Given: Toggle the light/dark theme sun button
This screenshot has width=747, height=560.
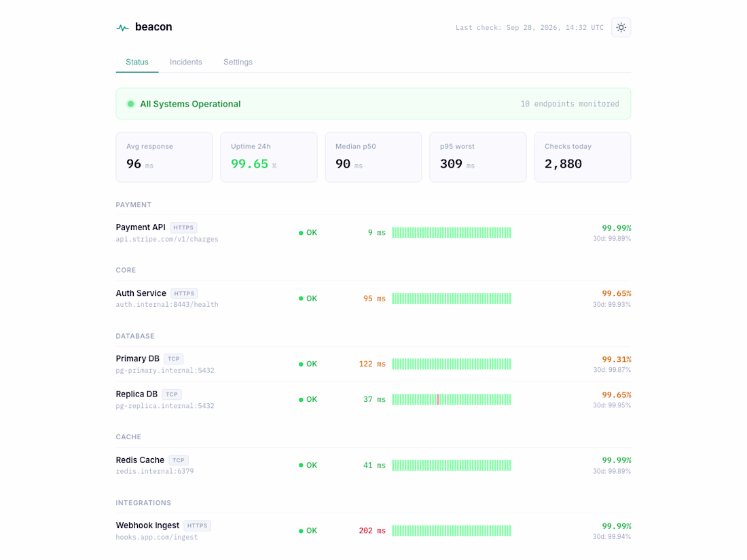Looking at the screenshot, I should [621, 28].
